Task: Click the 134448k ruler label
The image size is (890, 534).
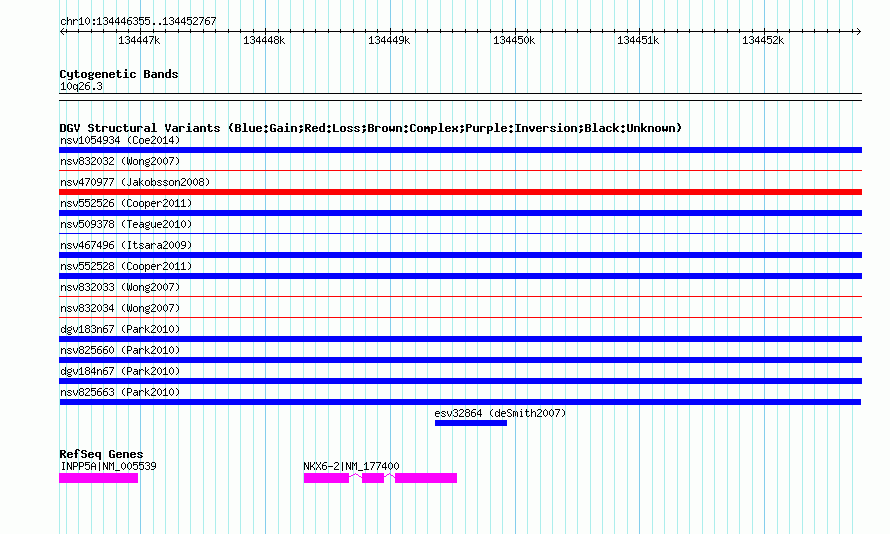Action: coord(264,40)
